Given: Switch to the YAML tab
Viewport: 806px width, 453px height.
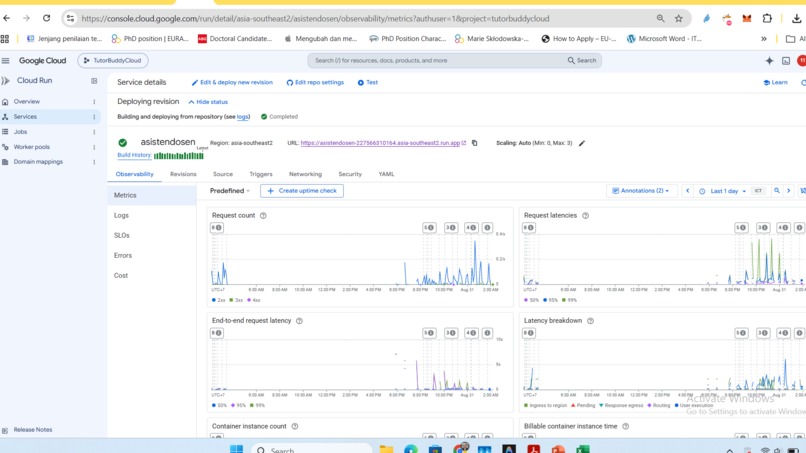Looking at the screenshot, I should coord(386,174).
